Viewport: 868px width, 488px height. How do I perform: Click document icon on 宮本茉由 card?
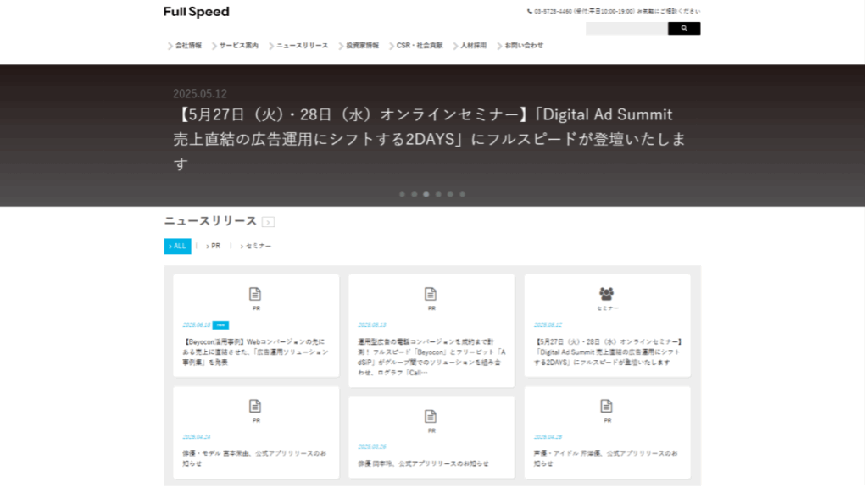(x=254, y=406)
